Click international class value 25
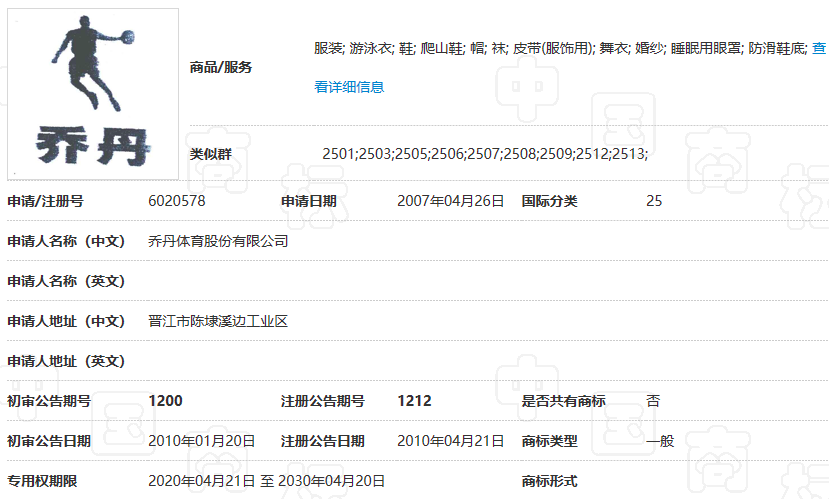 click(654, 201)
